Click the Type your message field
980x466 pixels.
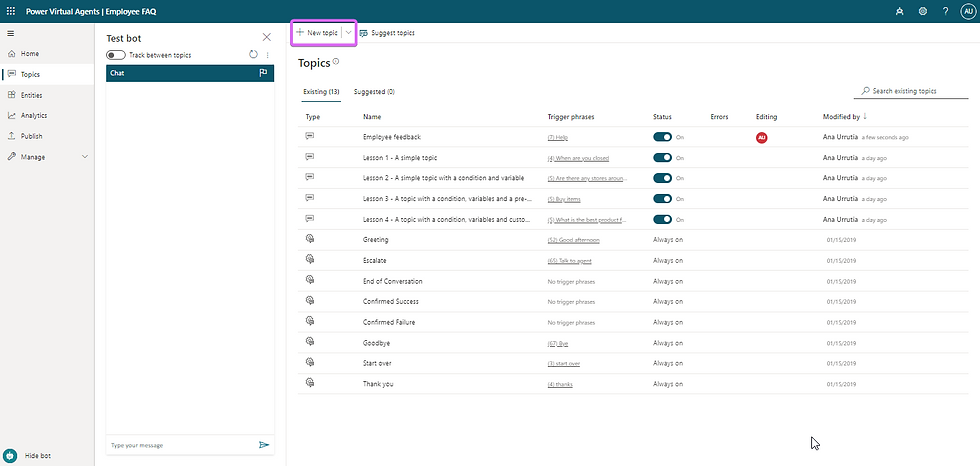pyautogui.click(x=181, y=445)
